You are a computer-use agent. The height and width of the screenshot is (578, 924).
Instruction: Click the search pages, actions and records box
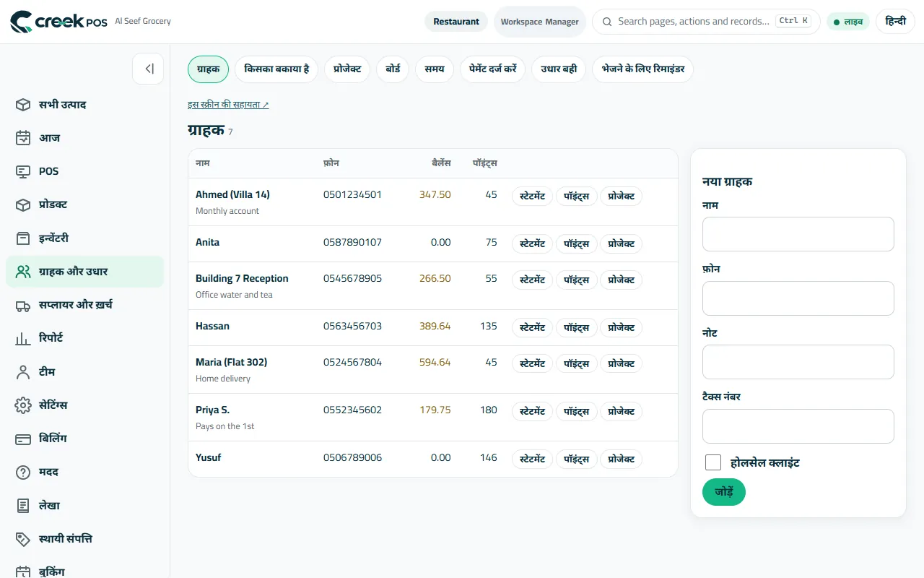(706, 22)
